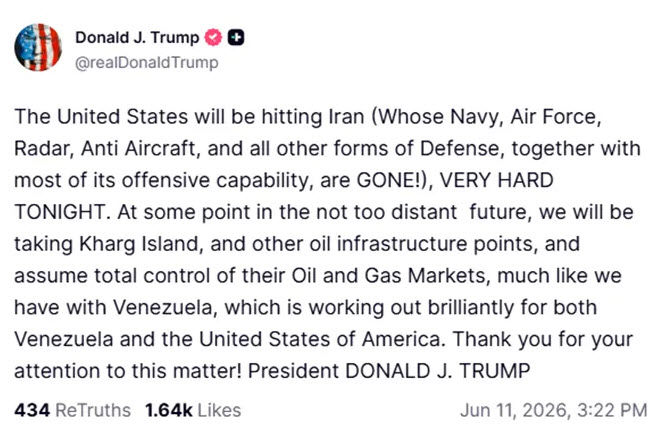Open the flag-painted profile avatar
660x435 pixels.
(x=38, y=47)
